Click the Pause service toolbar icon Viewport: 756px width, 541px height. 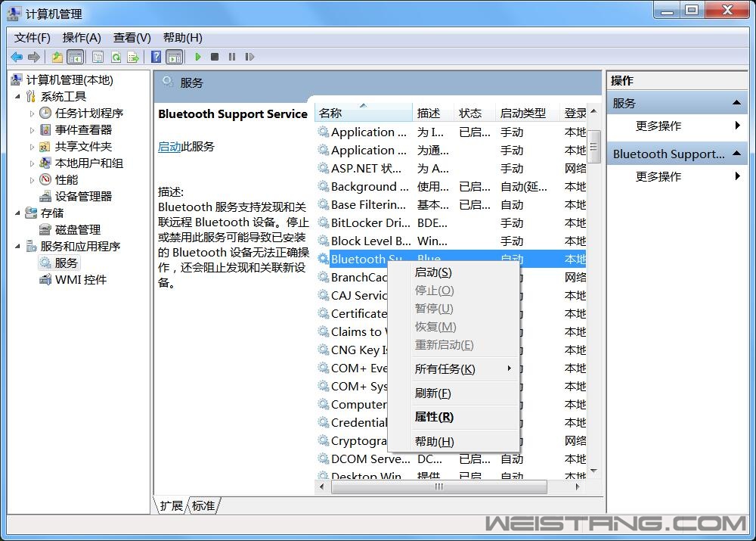232,57
